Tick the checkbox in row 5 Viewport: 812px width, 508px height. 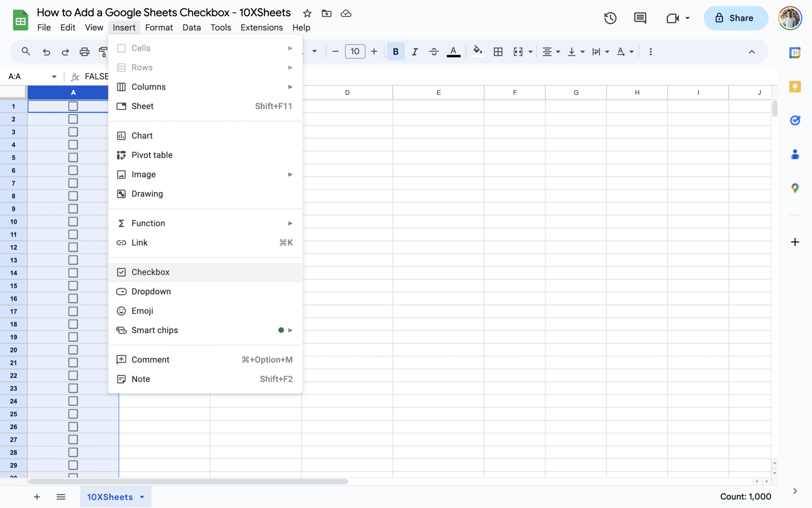tap(73, 158)
